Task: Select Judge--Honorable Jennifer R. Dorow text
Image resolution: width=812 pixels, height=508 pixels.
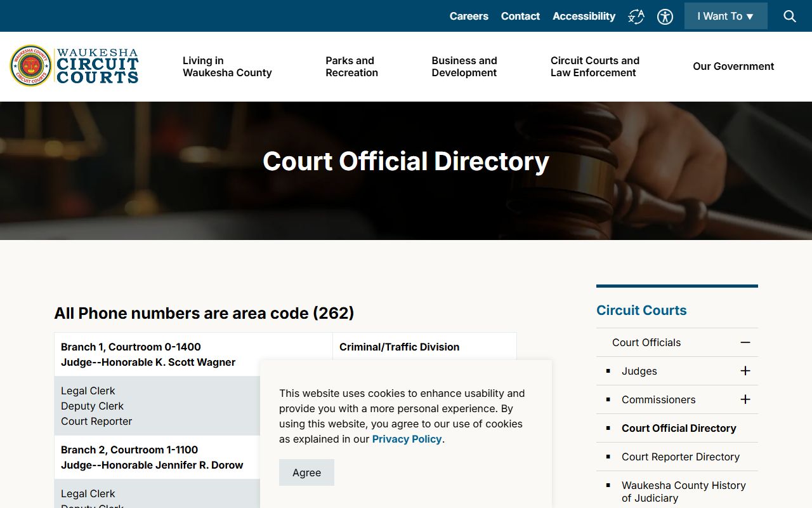Action: tap(152, 465)
